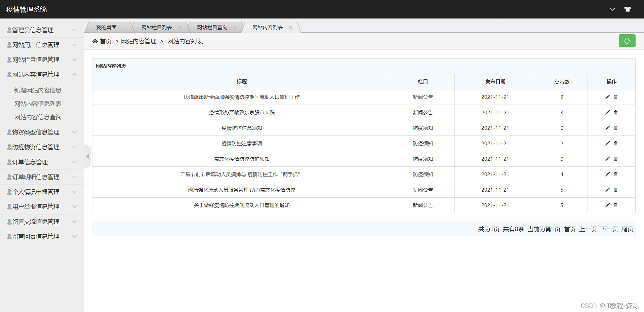The image size is (644, 312).
Task: Edit the row 关于做好疫情防控期间流动人口管理的通知
Action: [607, 205]
